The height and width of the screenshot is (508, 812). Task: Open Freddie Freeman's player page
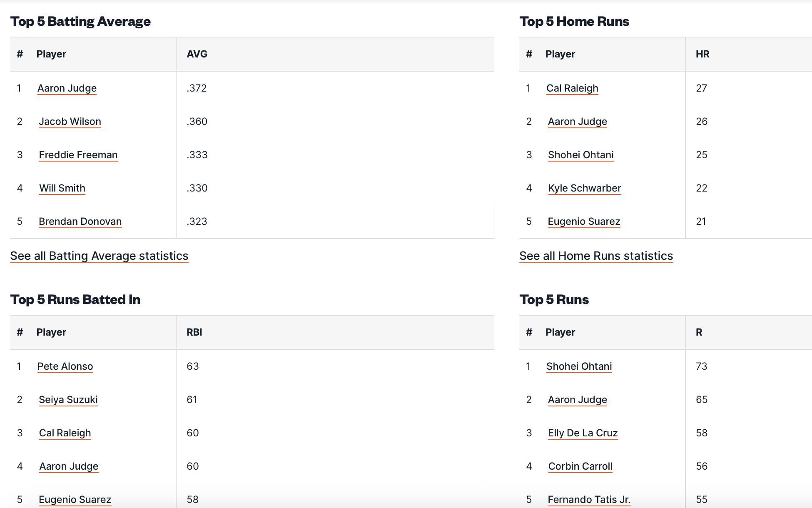click(x=78, y=155)
